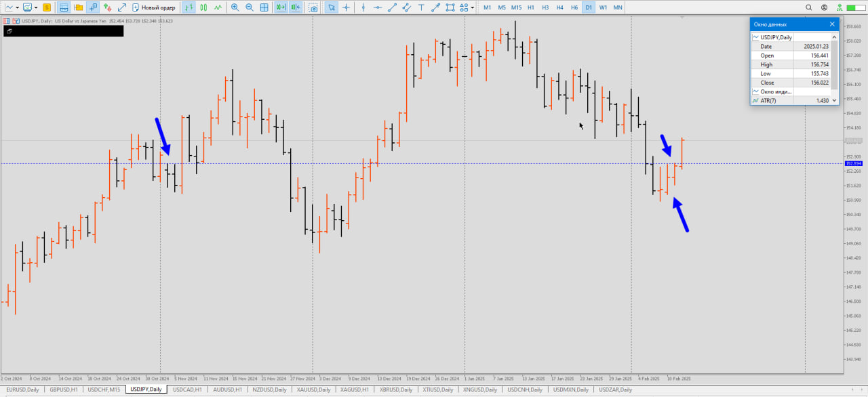Close the Окно данных panel
The image size is (868, 397).
[x=833, y=24]
